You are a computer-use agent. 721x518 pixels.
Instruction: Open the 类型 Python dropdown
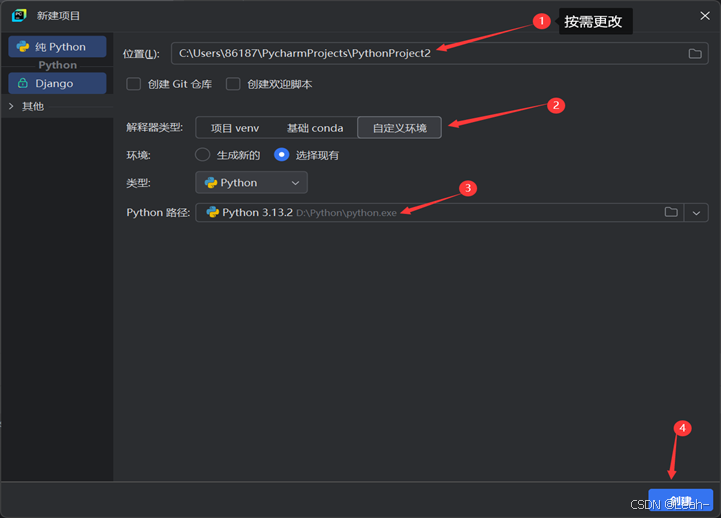tap(252, 182)
